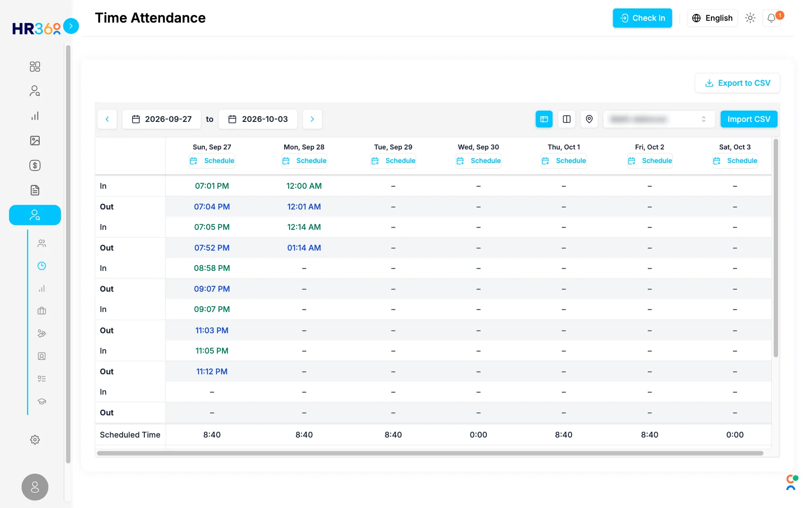Open the dashboard grid icon in sidebar

[35, 67]
